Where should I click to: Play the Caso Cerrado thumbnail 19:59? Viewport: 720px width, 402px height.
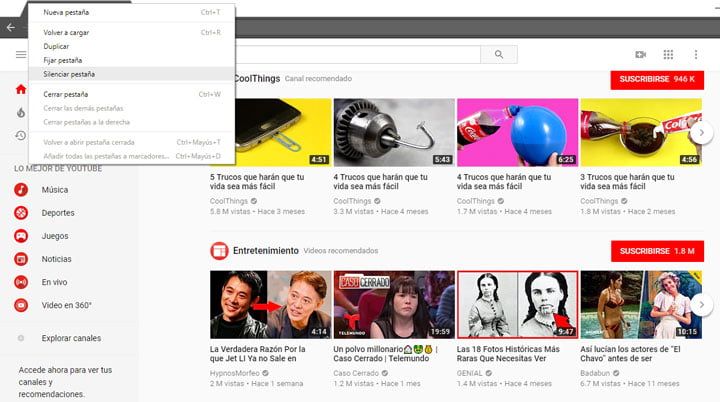click(394, 305)
